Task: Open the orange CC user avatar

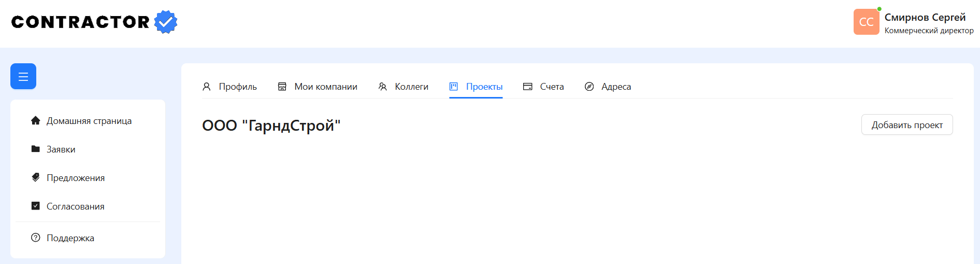Action: 867,22
